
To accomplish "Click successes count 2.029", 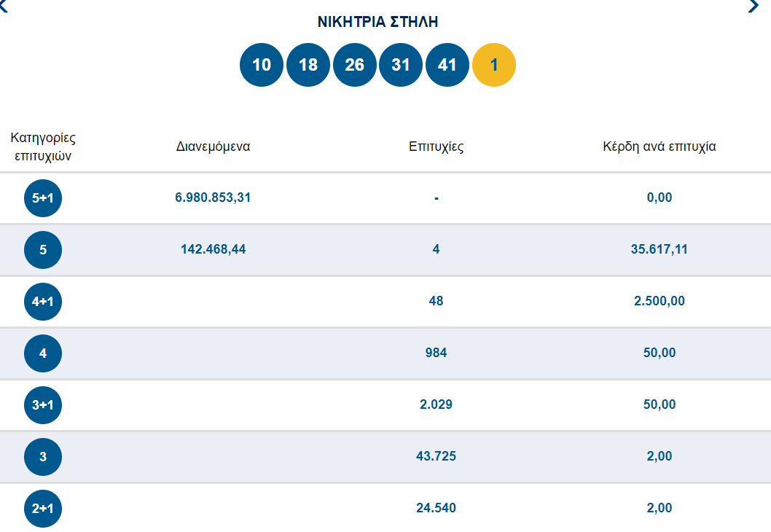I will point(436,404).
